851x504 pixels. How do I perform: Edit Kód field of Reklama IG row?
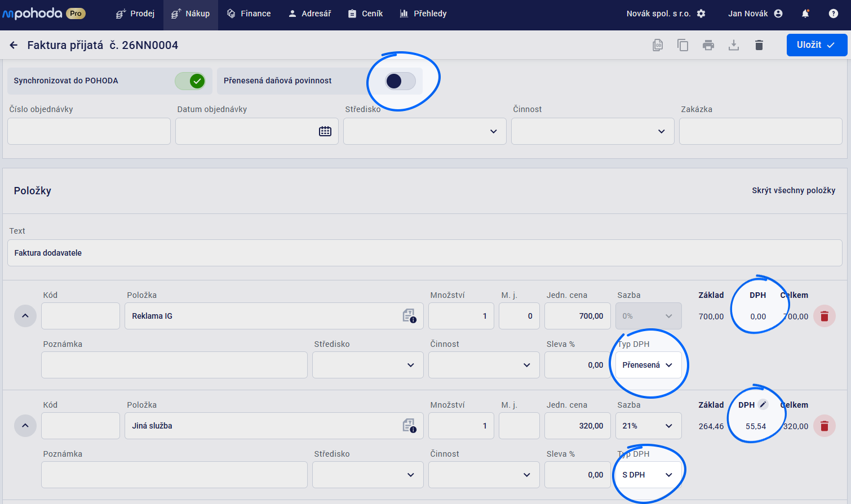click(x=81, y=316)
